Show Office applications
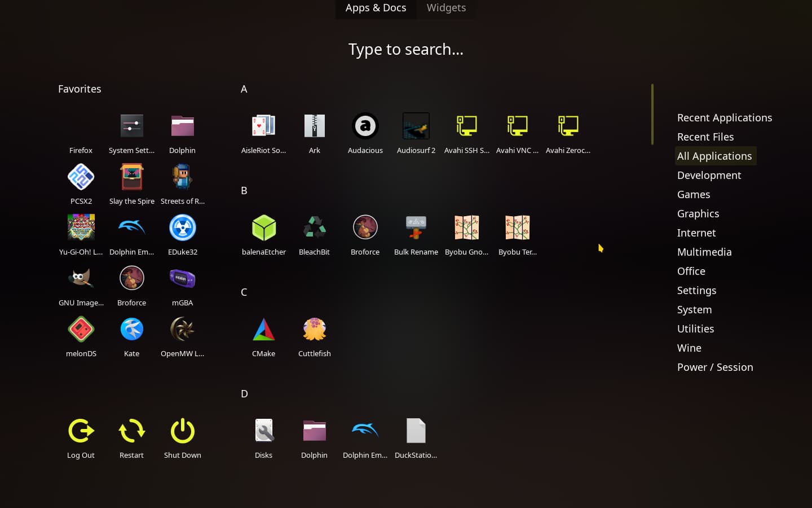 [x=691, y=271]
